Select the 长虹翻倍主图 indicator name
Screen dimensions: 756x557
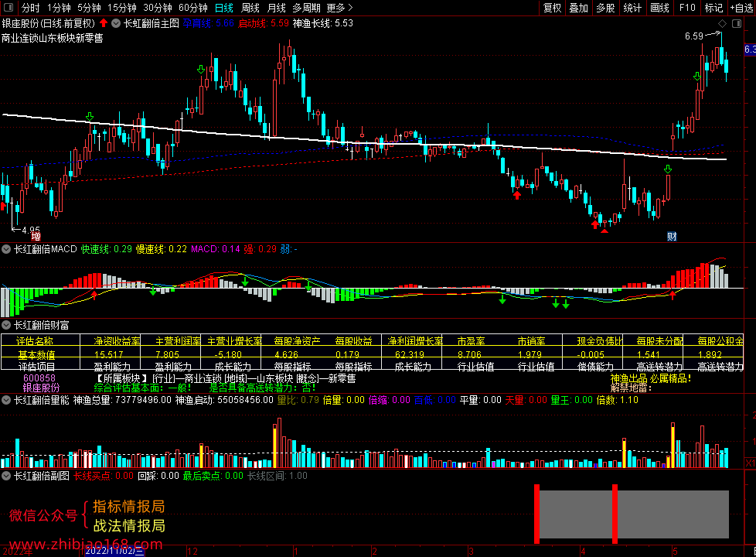tap(152, 23)
